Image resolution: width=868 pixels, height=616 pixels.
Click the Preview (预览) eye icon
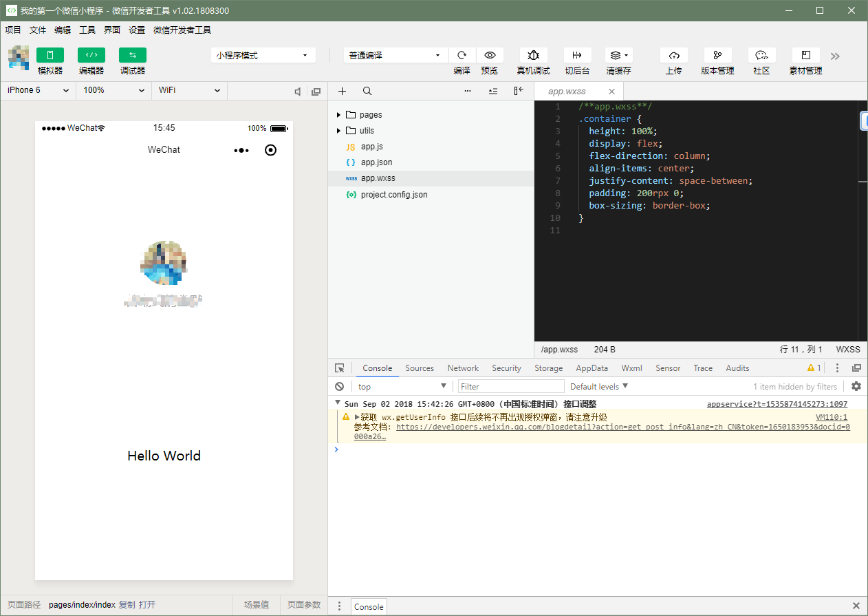(x=490, y=55)
